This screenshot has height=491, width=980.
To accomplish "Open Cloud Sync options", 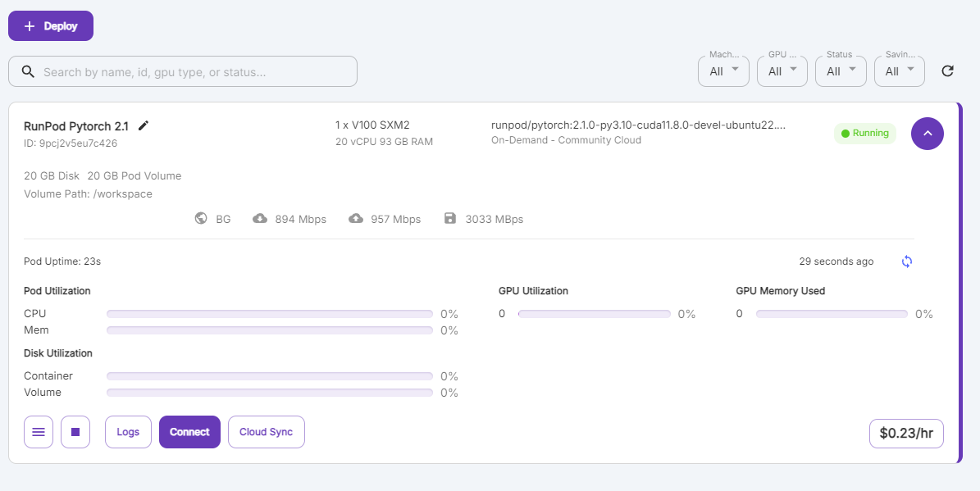I will point(266,432).
